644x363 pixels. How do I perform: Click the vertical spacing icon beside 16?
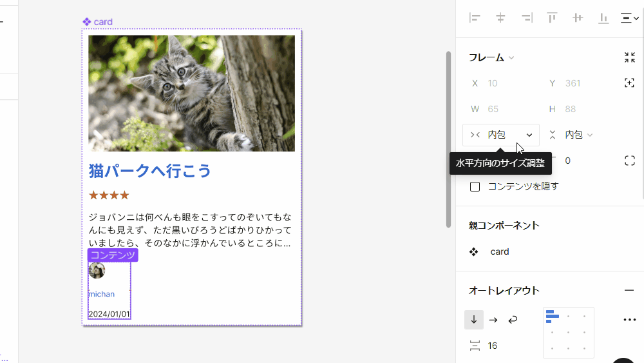[475, 346]
